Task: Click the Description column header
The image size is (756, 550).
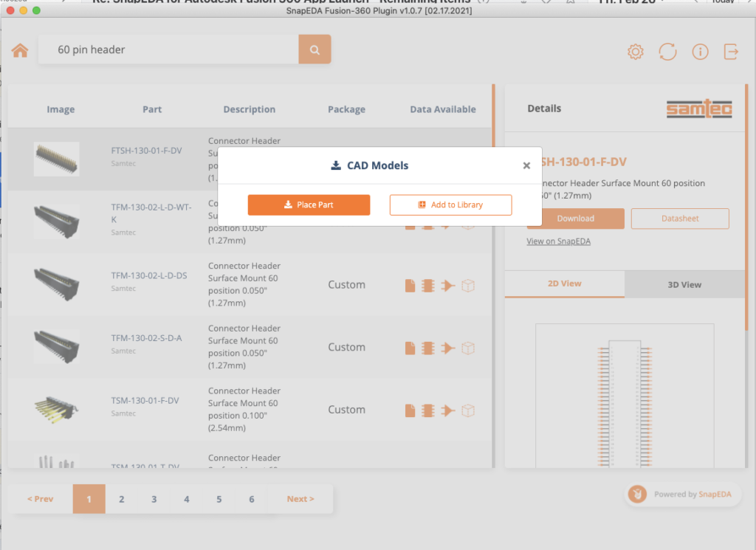Action: (250, 109)
